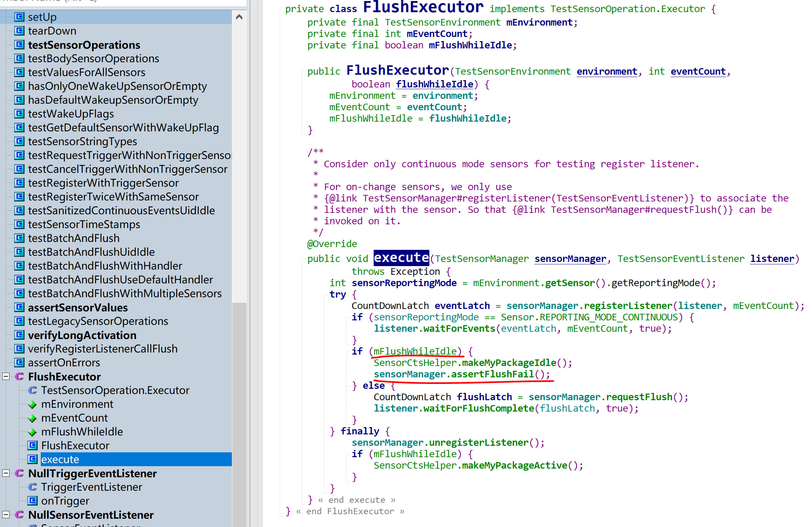Screen dimensions: 812x527
Task: Click the highlighted execute method name
Action: (x=401, y=258)
